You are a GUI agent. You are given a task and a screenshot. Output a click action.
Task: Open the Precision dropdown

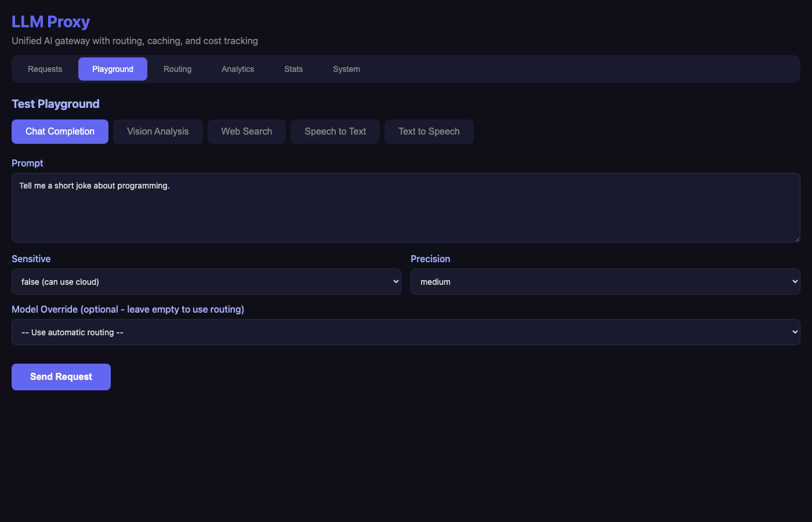(x=605, y=282)
